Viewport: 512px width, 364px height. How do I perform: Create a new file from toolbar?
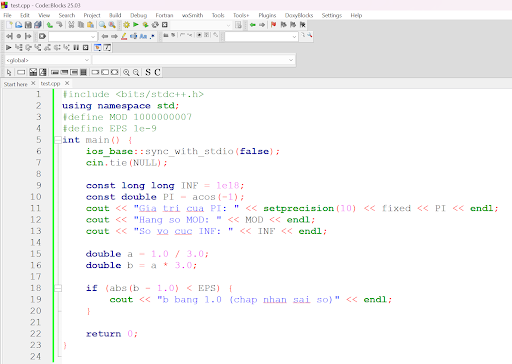9,25
